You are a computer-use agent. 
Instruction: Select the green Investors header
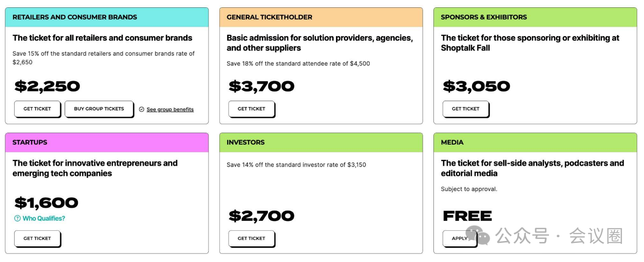pyautogui.click(x=321, y=142)
